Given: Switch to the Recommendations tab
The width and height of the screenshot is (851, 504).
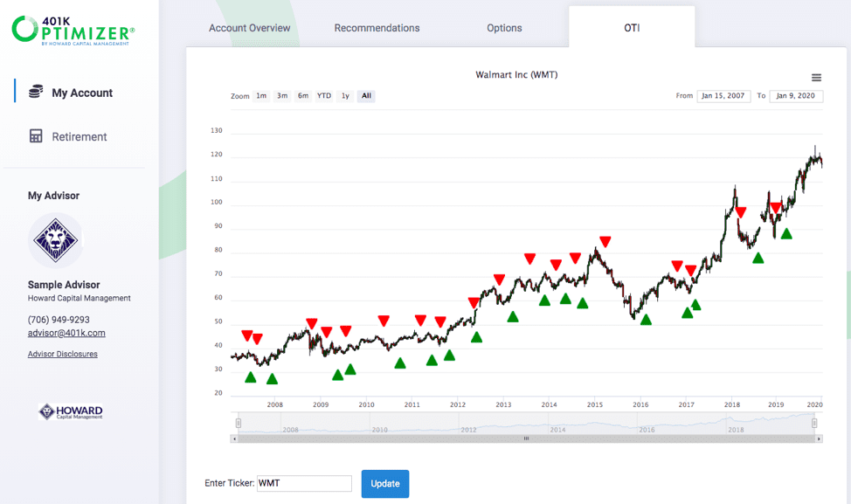Looking at the screenshot, I should [377, 27].
